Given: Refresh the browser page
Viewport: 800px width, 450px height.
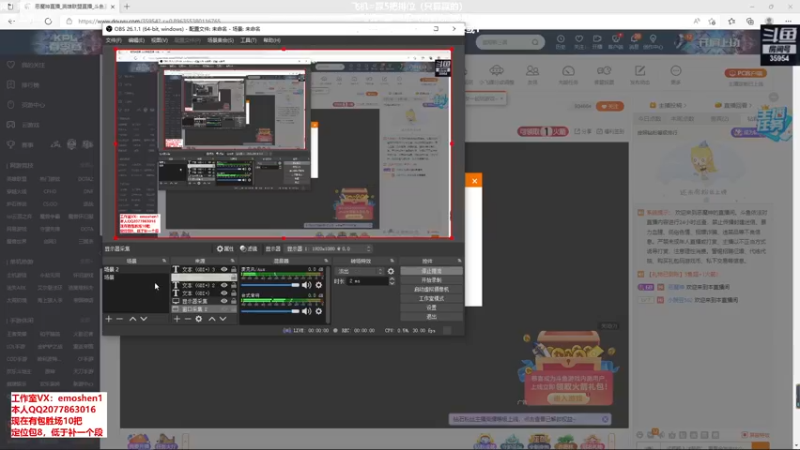Looking at the screenshot, I should (x=48, y=21).
